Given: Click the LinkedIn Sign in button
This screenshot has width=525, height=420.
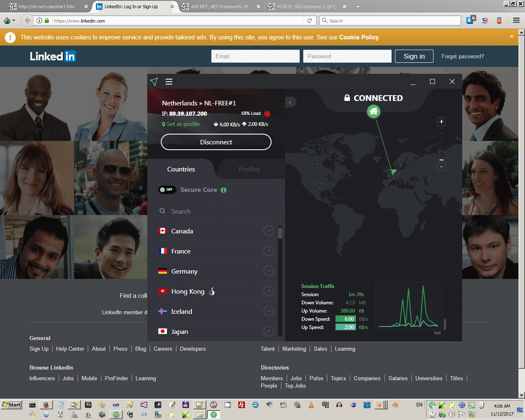Looking at the screenshot, I should click(414, 56).
